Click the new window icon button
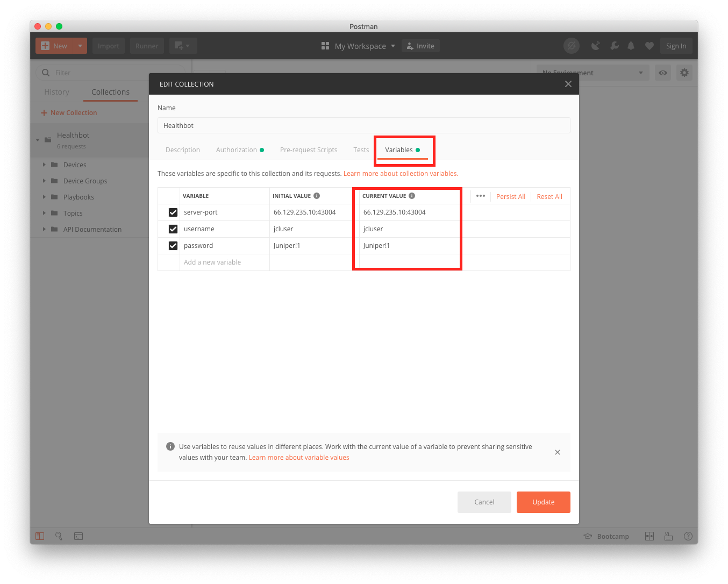The height and width of the screenshot is (584, 728). point(183,46)
